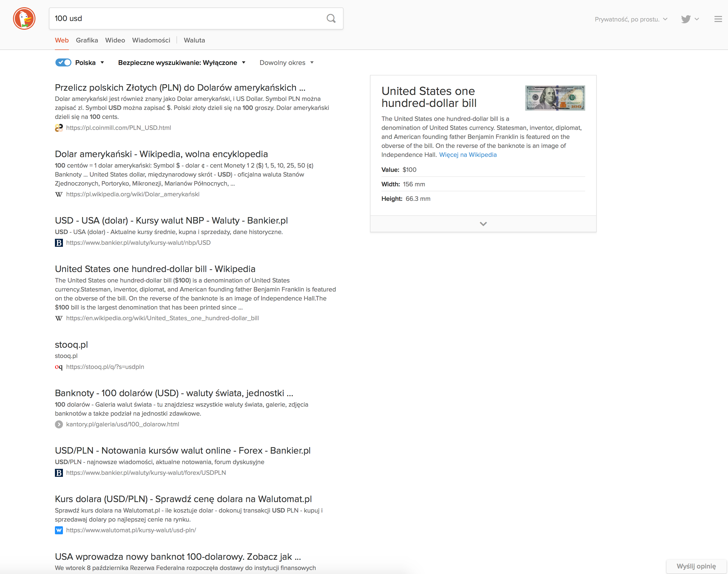
Task: Open Dowolny okres time filter dropdown
Action: click(287, 62)
